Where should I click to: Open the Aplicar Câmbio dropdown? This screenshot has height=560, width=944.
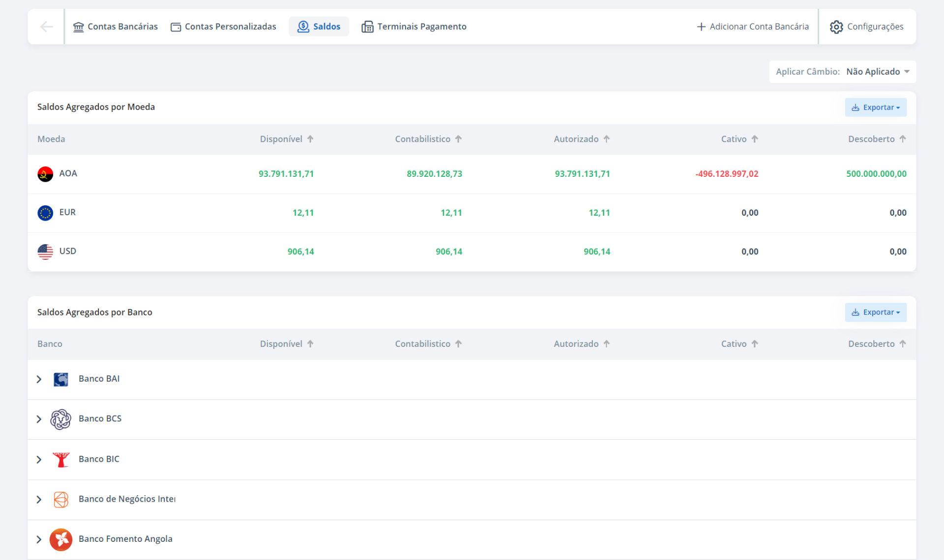pyautogui.click(x=877, y=72)
